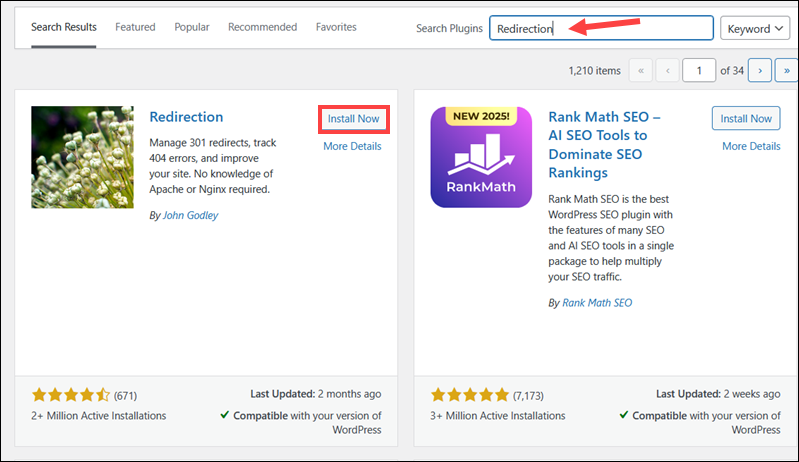
Task: Click the '3+ Million Active Installations' text
Action: 498,416
